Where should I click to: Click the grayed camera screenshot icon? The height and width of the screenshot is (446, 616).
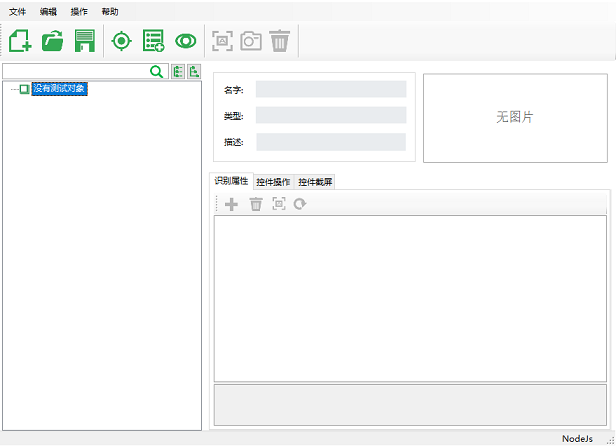pos(251,41)
